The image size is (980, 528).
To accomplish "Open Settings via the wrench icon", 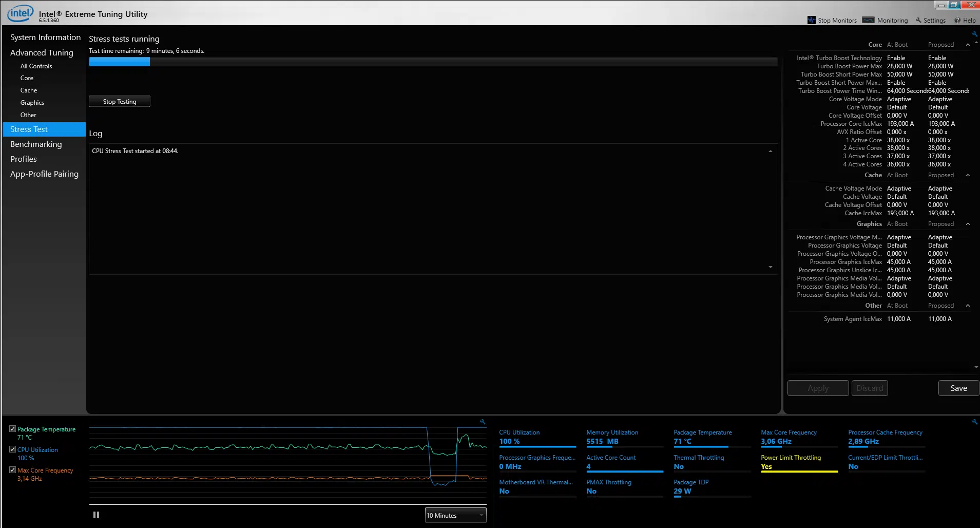I will click(918, 21).
